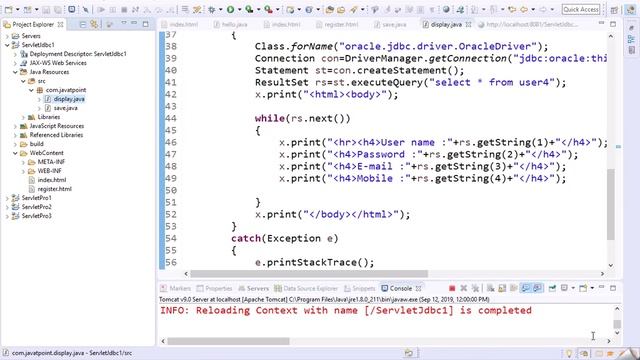Image resolution: width=640 pixels, height=360 pixels.
Task: Open the Markers view tab
Action: click(176, 289)
